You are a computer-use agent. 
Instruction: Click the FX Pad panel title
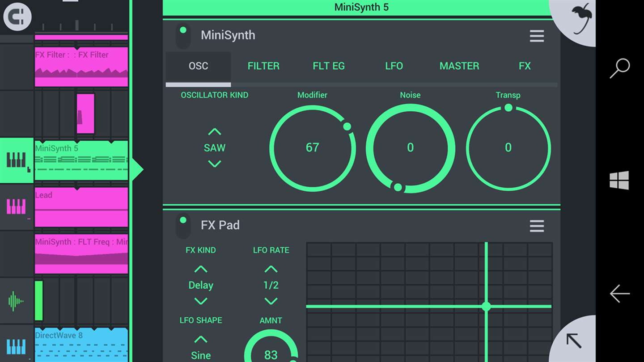coord(220,225)
